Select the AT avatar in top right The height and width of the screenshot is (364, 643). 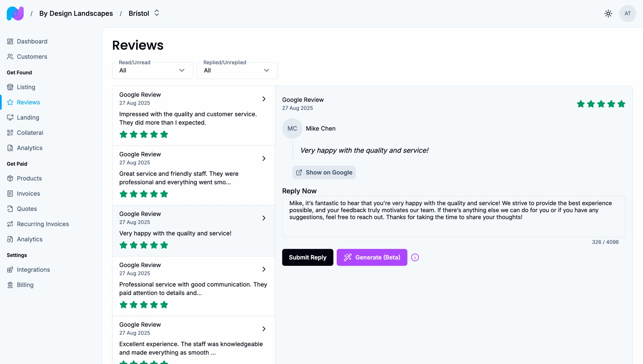point(627,13)
